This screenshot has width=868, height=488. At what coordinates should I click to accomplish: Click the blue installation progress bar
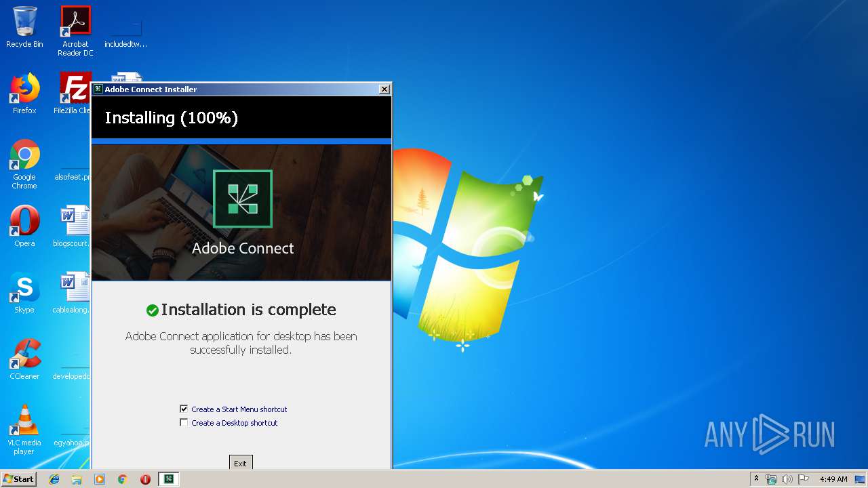pyautogui.click(x=241, y=141)
